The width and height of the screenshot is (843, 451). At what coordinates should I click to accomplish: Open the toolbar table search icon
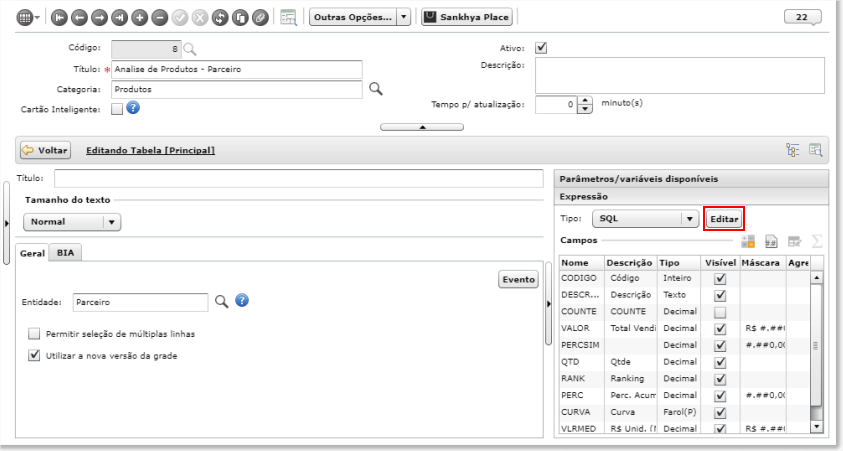289,18
